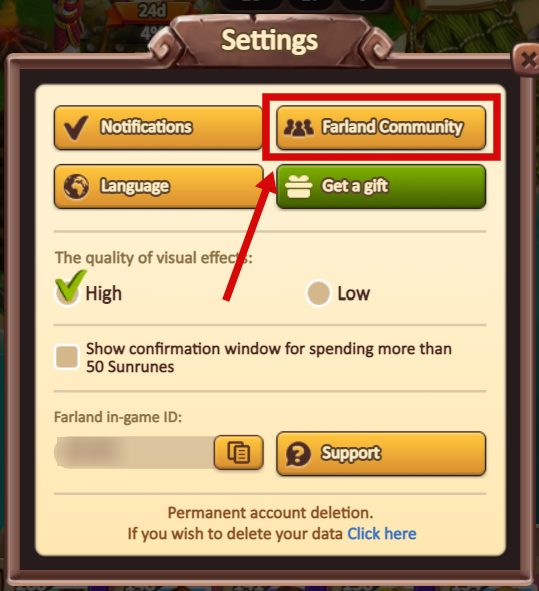This screenshot has width=539, height=591.
Task: Enable the Sunrunes spending confirmation checkbox
Action: 67,357
